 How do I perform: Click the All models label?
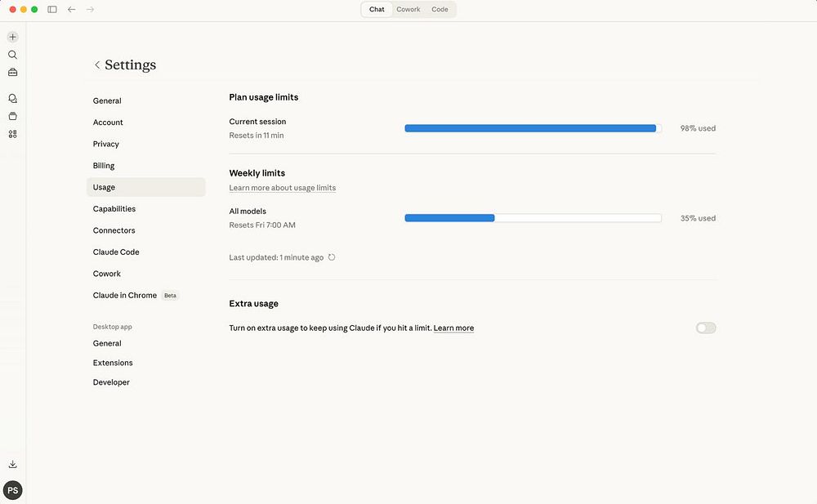[248, 211]
